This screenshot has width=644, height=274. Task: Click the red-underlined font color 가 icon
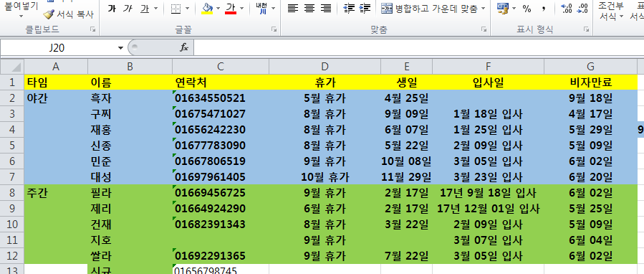point(231,8)
